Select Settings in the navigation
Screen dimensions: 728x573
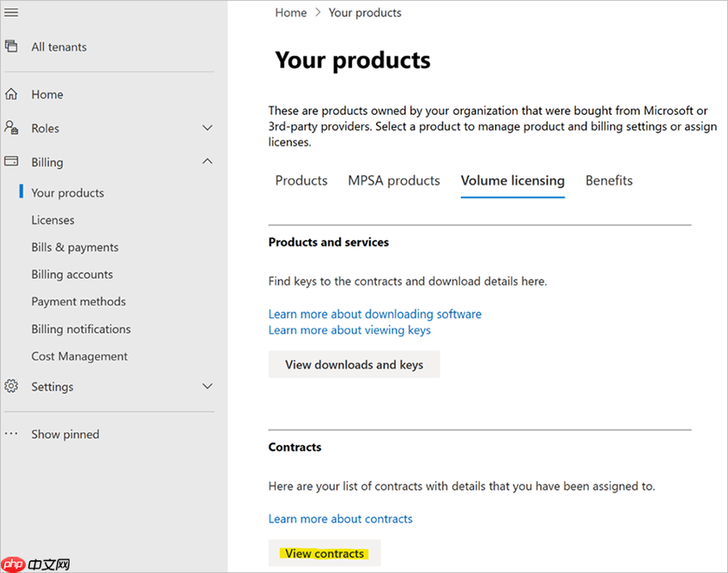click(52, 387)
